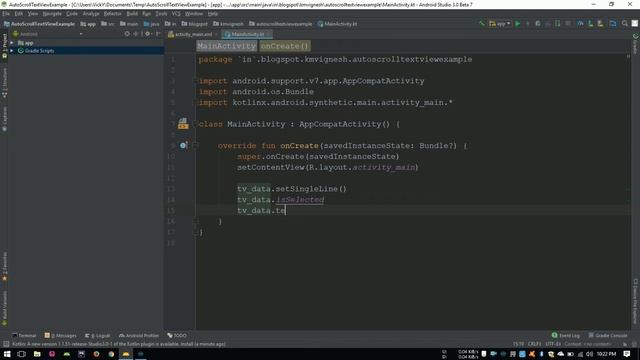Open the Tools menu

pos(161,13)
